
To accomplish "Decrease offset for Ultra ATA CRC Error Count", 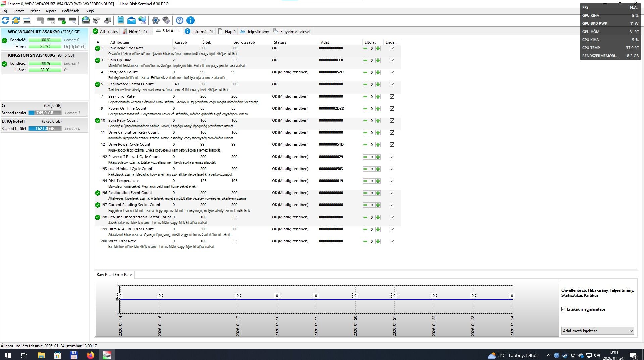I will 365,229.
